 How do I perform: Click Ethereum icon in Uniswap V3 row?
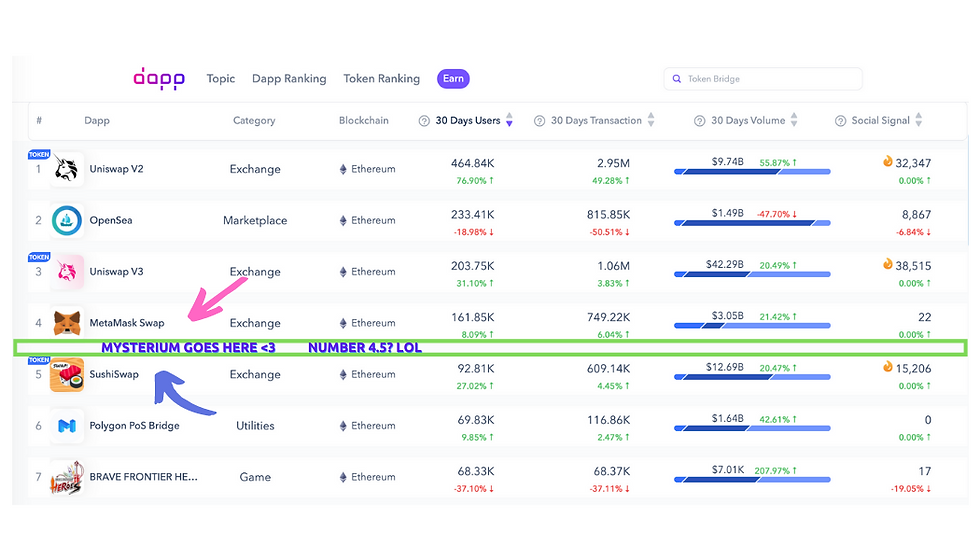coord(343,272)
